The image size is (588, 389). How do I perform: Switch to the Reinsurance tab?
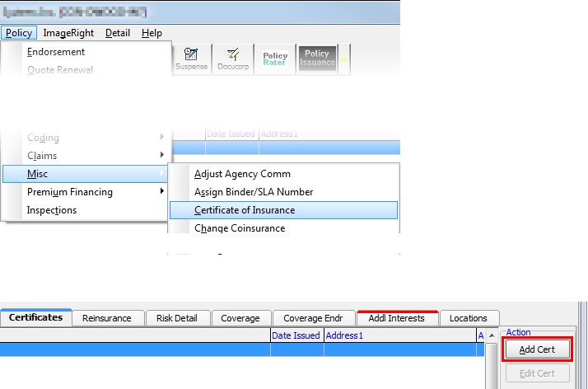(106, 318)
